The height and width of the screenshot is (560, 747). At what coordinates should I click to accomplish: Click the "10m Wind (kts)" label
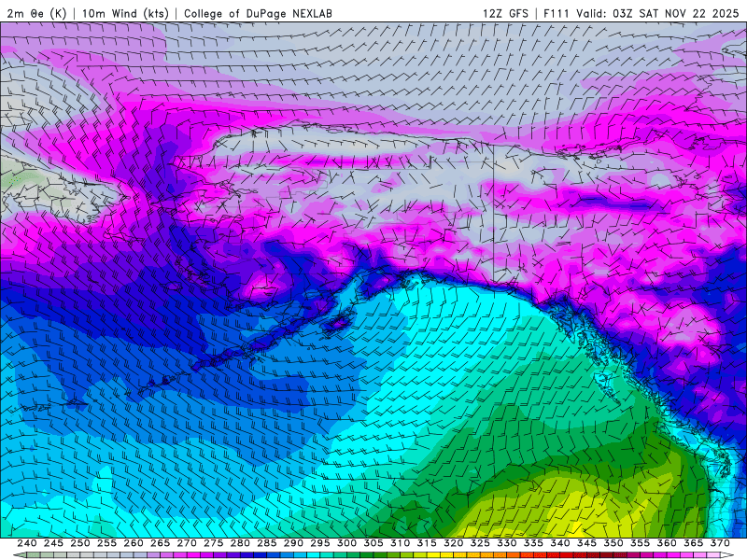pyautogui.click(x=125, y=13)
